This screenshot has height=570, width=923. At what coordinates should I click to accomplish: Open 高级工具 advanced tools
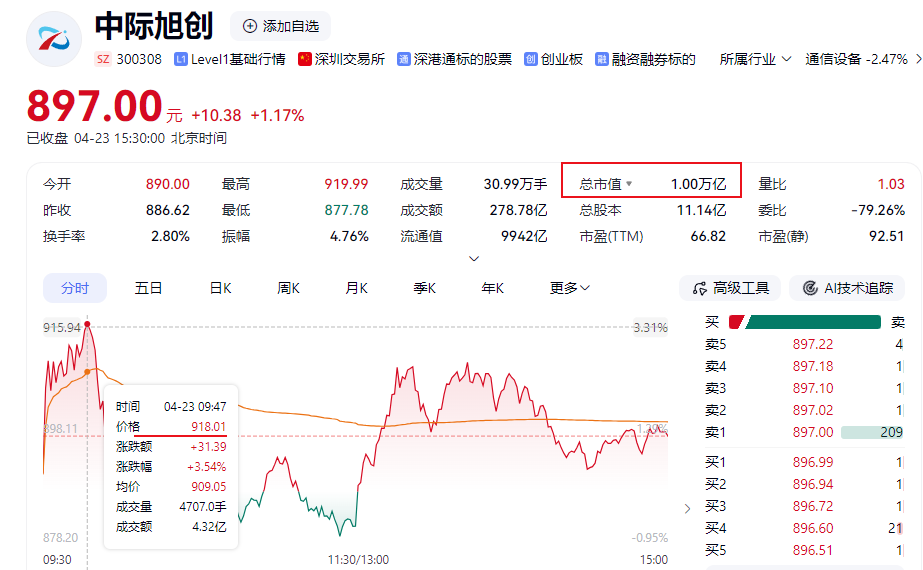pyautogui.click(x=730, y=288)
